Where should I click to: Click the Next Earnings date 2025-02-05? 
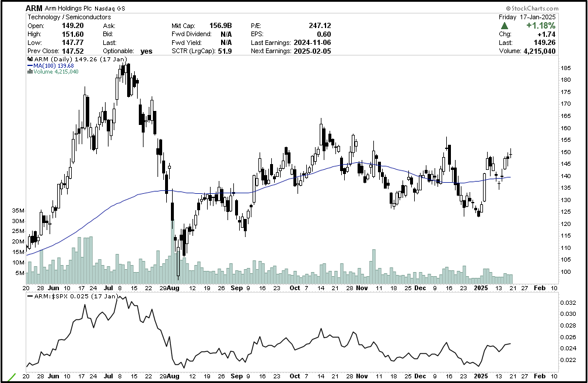coord(313,51)
